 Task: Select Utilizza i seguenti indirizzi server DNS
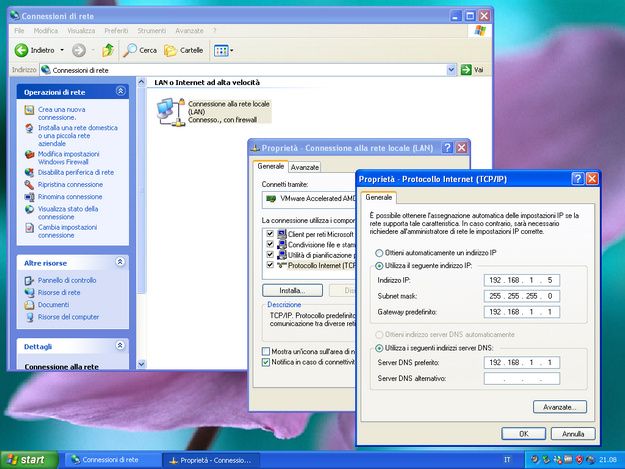point(379,348)
